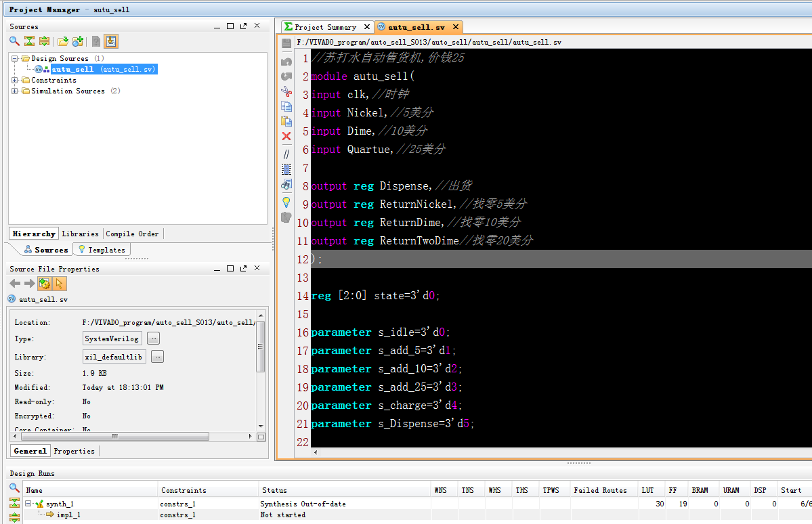Click red X delete icon in editor
The height and width of the screenshot is (524, 812).
[x=286, y=136]
